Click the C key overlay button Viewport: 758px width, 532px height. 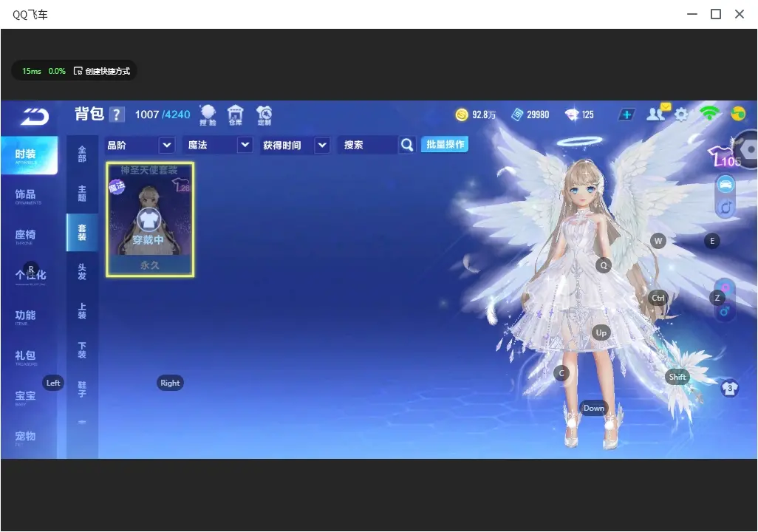(x=561, y=373)
